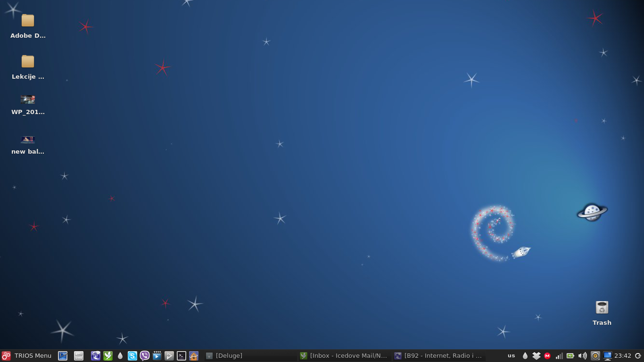Image resolution: width=644 pixels, height=362 pixels.
Task: Switch to the Inbox - Icedove Mail window
Action: pyautogui.click(x=344, y=356)
